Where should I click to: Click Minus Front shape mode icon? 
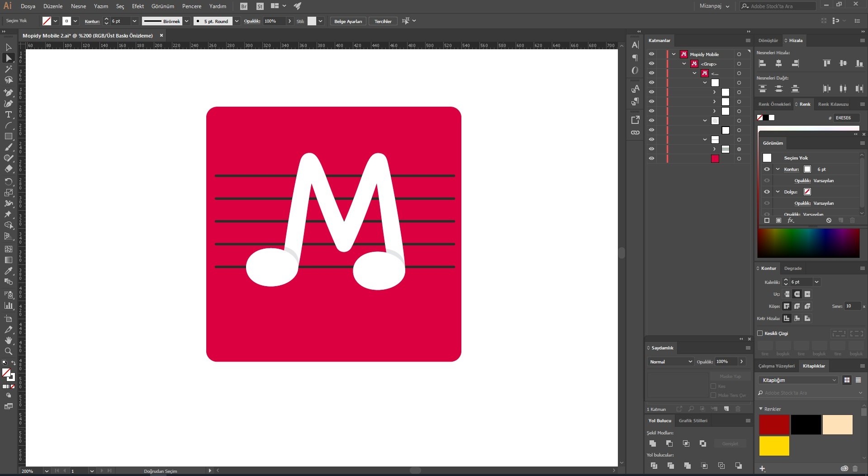pos(669,443)
